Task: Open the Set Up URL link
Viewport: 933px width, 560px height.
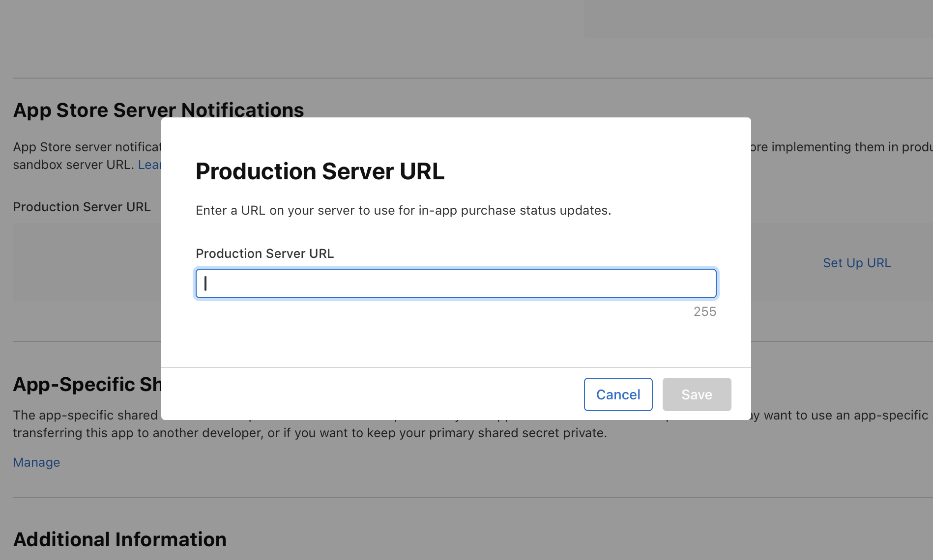Action: [857, 263]
